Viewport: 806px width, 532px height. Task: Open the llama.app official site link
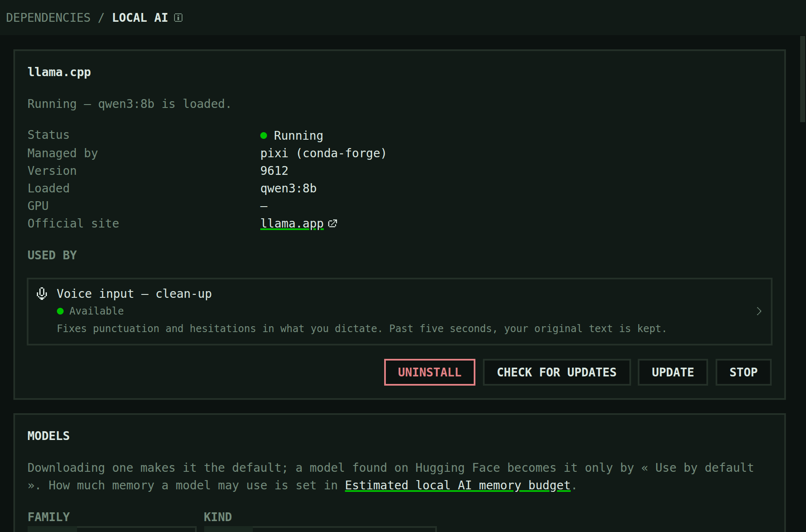coord(292,224)
